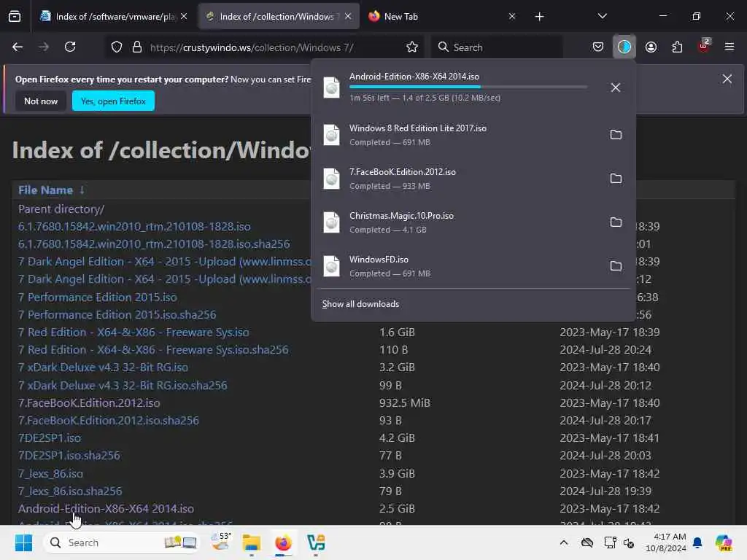This screenshot has width=747, height=560.
Task: Open 7 xDark Deluxe RG.iso.sha256 link
Action: [123, 385]
